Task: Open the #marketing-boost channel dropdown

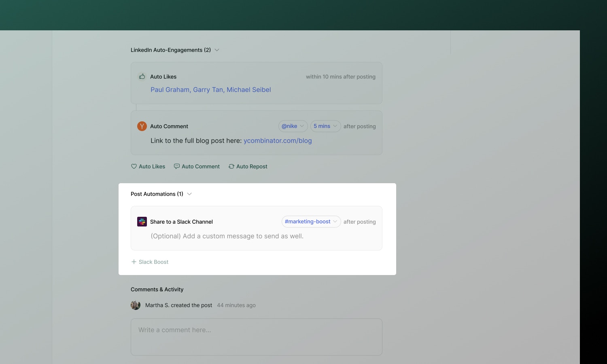Action: [x=311, y=222]
